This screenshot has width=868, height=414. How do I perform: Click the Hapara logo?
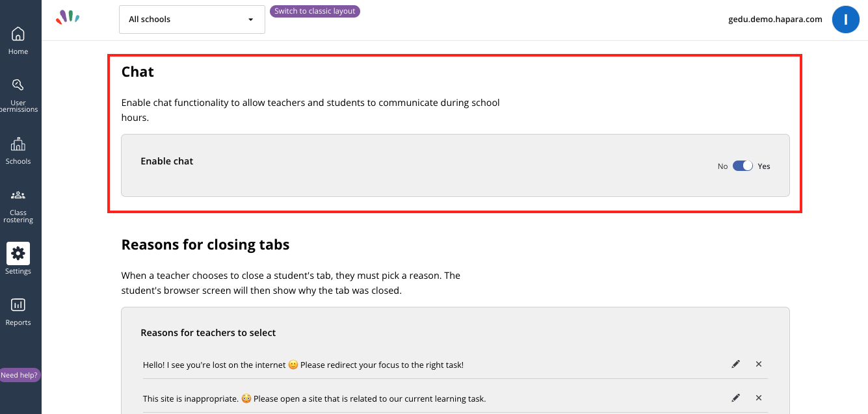coord(68,17)
